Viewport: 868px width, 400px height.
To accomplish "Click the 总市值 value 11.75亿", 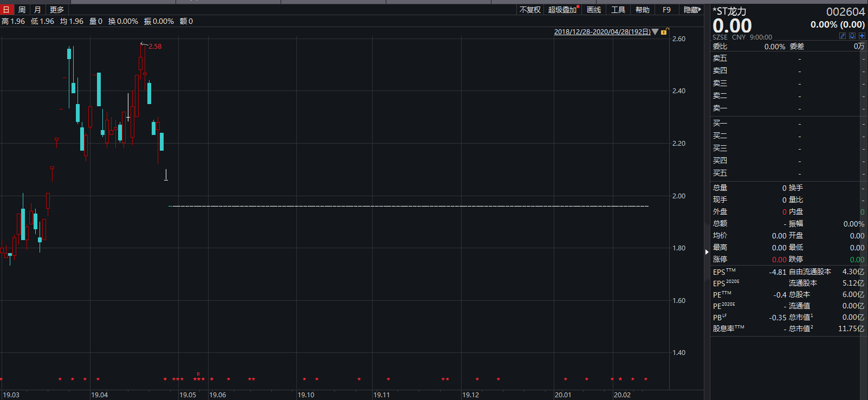I will pyautogui.click(x=851, y=328).
